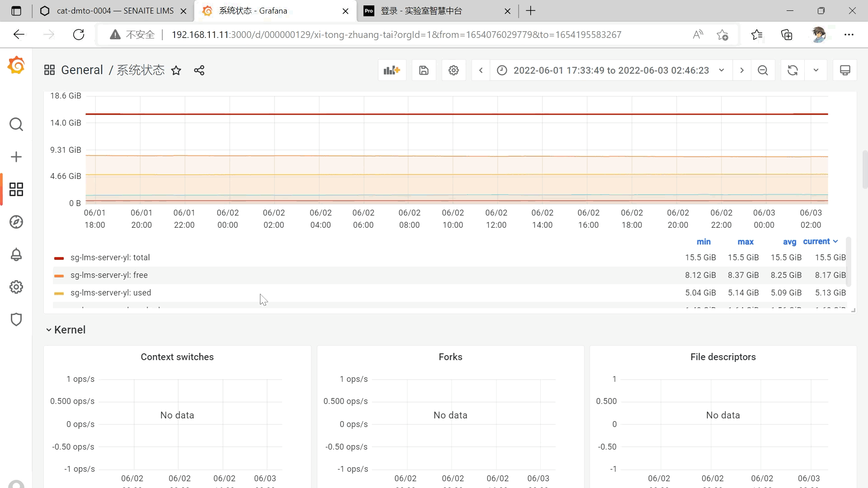The height and width of the screenshot is (488, 868).
Task: Switch to 实验室智慧中台 login tab
Action: (420, 11)
